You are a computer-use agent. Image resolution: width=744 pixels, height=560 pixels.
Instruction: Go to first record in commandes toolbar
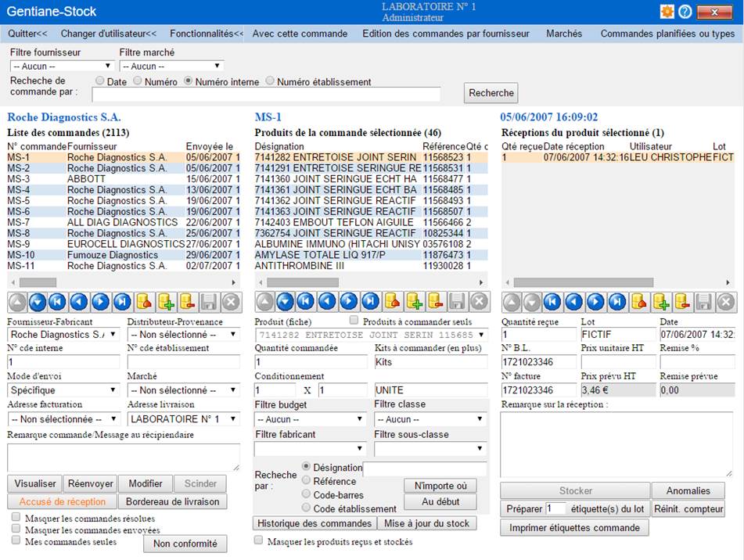pos(58,302)
